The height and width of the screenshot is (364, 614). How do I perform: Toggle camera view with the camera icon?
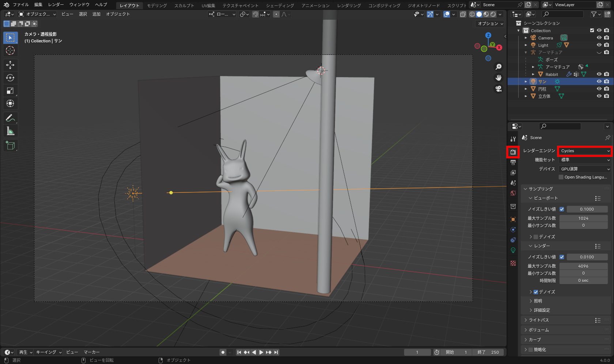499,89
